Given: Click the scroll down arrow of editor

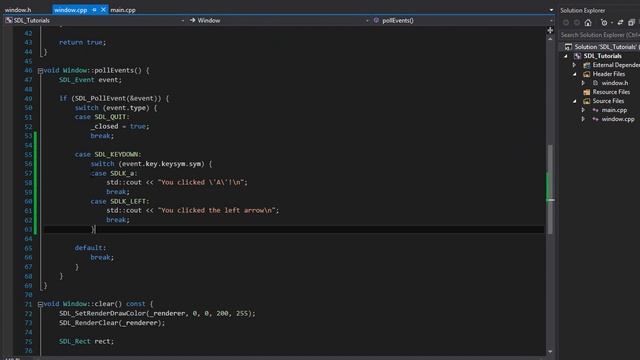Looking at the screenshot, I should pos(550,351).
